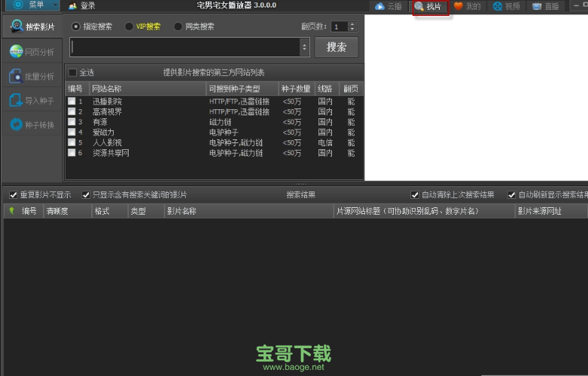This screenshot has width=588, height=376.
Task: Sort results by 影片来源网址 column
Action: 551,211
